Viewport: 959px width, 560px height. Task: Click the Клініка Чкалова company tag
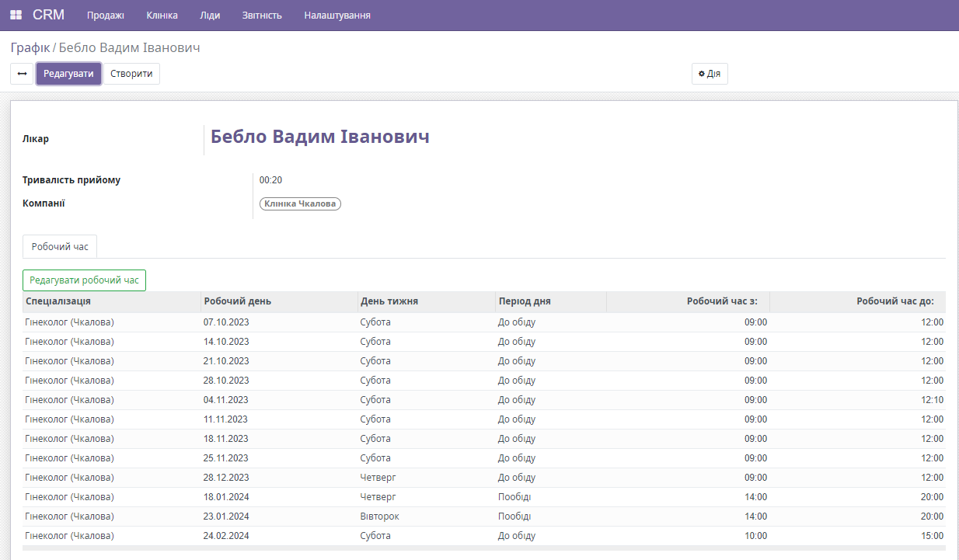[x=300, y=203]
